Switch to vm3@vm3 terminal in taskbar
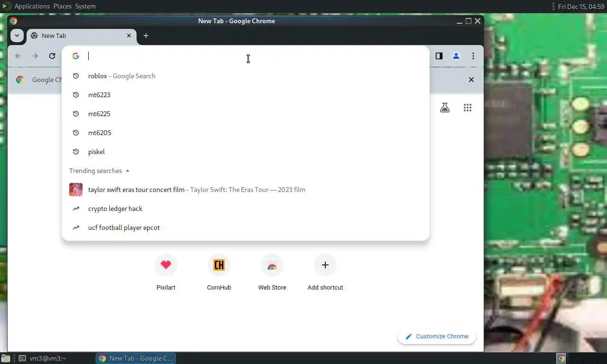 [56, 358]
